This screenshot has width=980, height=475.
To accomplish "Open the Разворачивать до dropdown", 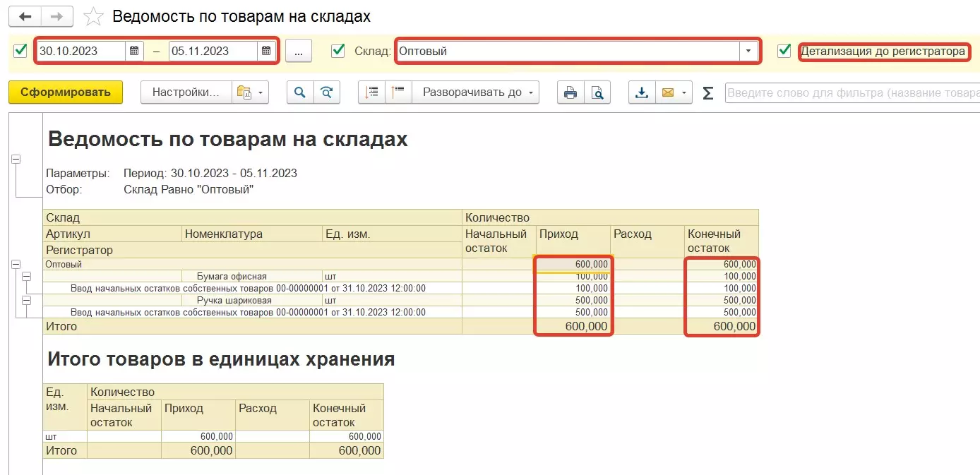I will 476,92.
